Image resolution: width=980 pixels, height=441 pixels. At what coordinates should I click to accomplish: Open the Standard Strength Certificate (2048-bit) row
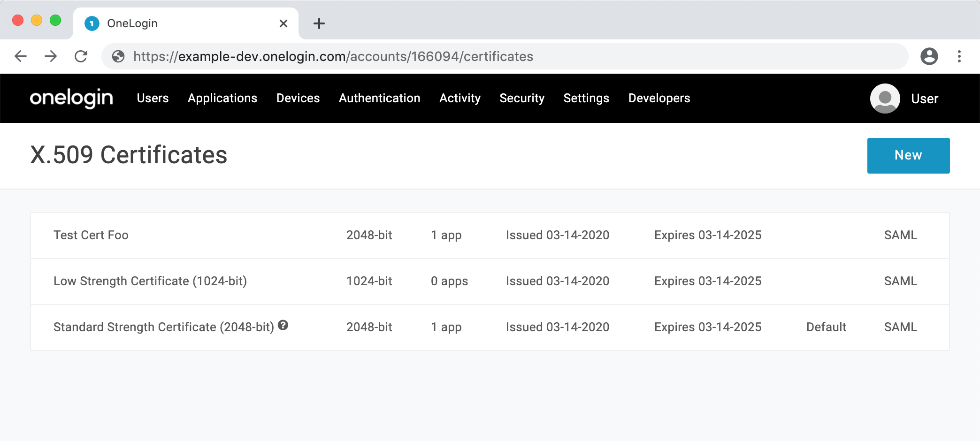pyautogui.click(x=490, y=327)
